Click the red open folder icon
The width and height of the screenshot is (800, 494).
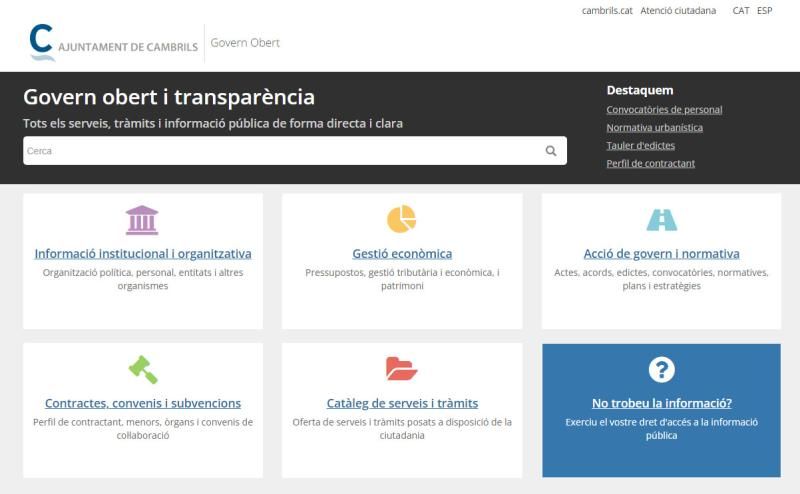click(x=401, y=369)
